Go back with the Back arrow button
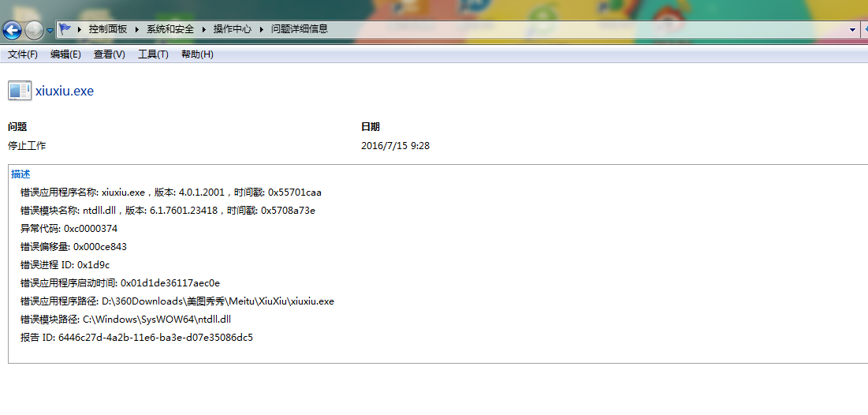868x415 pixels. click(x=12, y=30)
